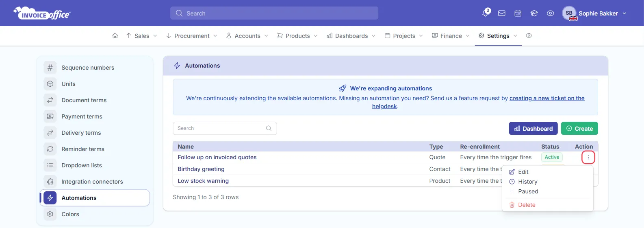
Task: Click the Delivery terms arrows icon
Action: (x=50, y=133)
